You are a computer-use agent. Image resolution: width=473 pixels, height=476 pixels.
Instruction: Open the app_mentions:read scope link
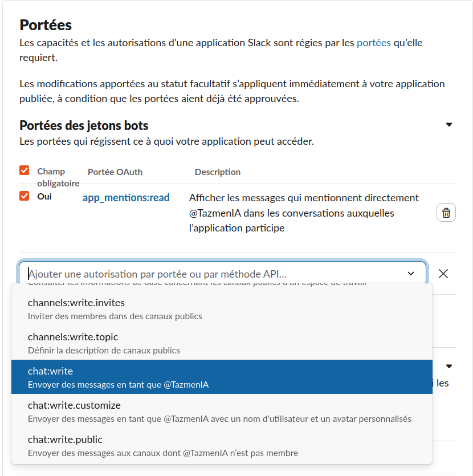click(x=126, y=198)
